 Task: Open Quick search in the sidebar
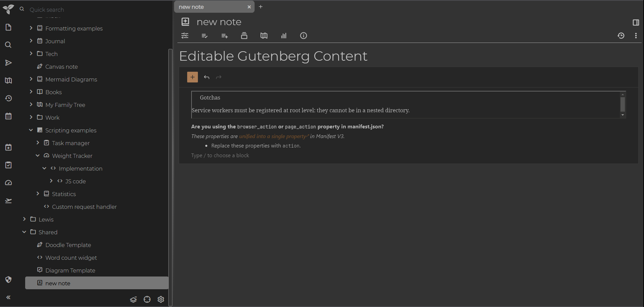(x=47, y=9)
